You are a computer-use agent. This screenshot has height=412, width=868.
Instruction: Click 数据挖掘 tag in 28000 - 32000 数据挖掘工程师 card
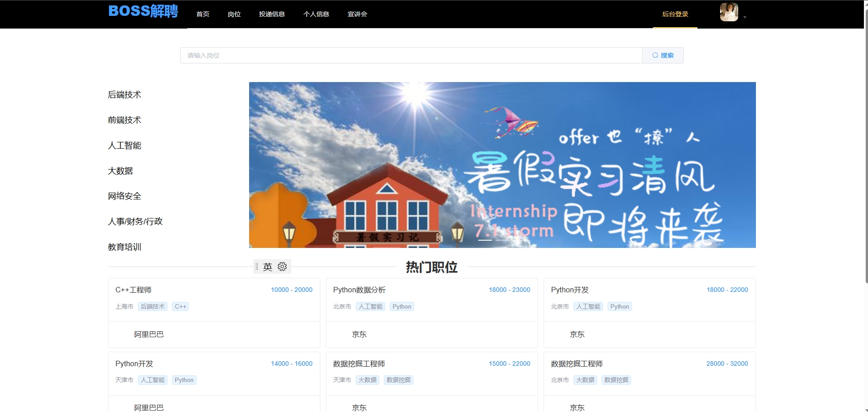(x=617, y=380)
